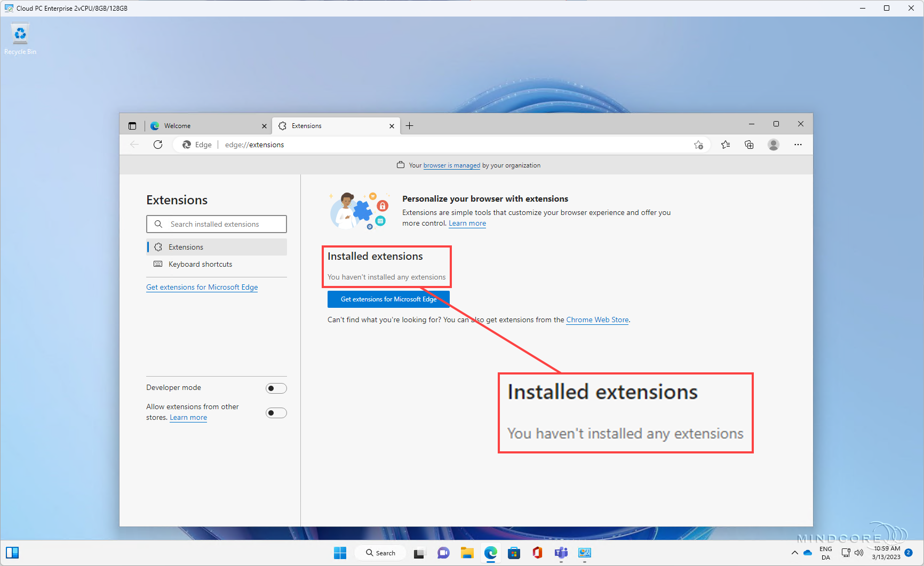Viewport: 924px width, 566px height.
Task: Click the Search installed extensions field
Action: point(216,224)
